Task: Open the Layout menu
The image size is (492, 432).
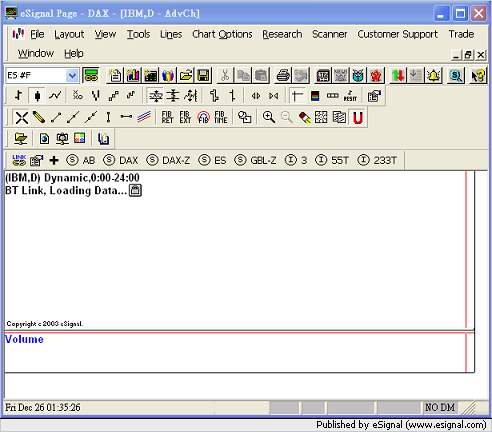Action: click(x=69, y=34)
